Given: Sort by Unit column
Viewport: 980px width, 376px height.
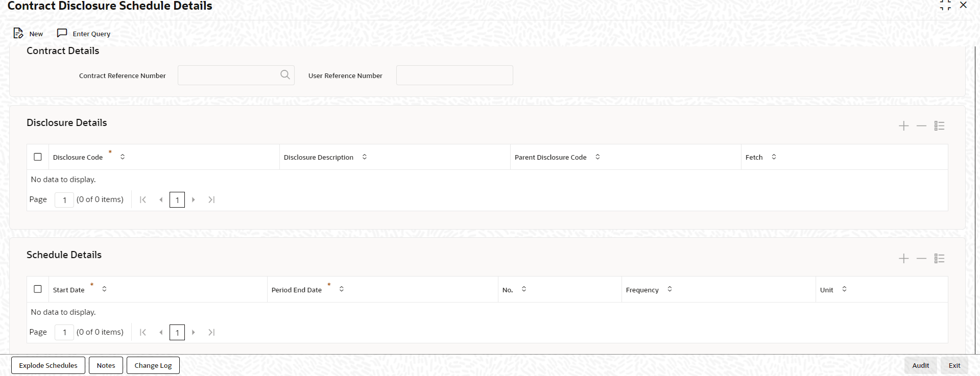Looking at the screenshot, I should [x=844, y=289].
